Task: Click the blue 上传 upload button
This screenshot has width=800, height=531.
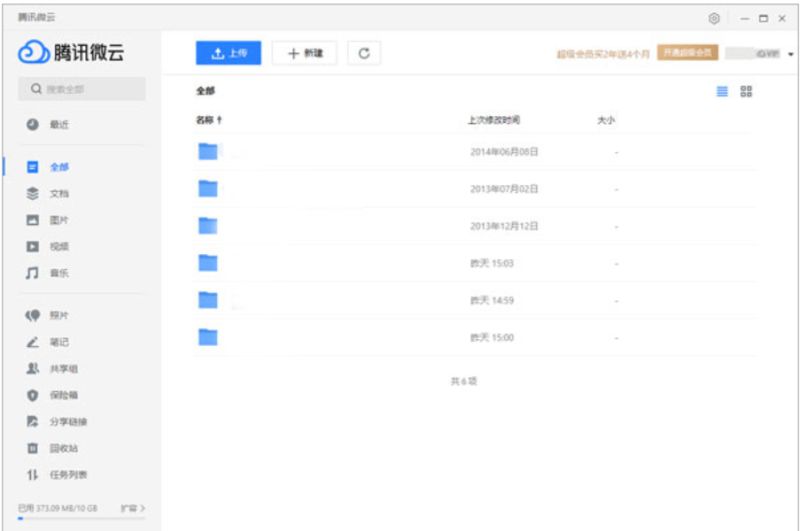Action: [x=228, y=53]
